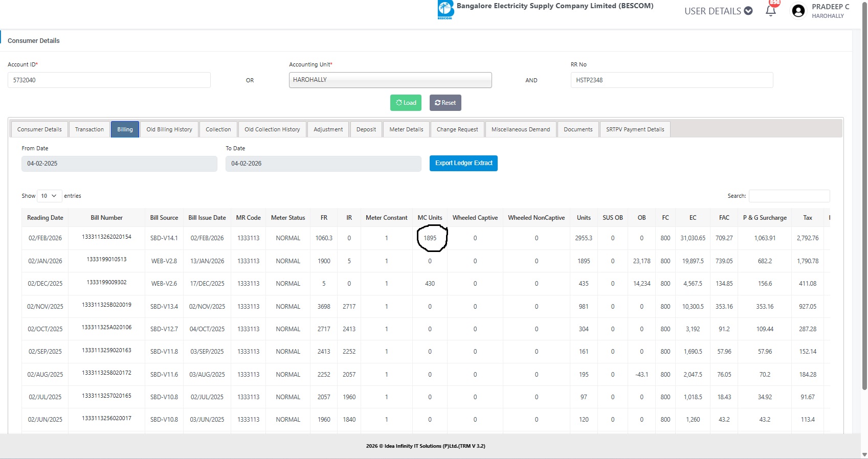Click the From Date field
Image resolution: width=868 pixels, height=459 pixels.
click(119, 164)
